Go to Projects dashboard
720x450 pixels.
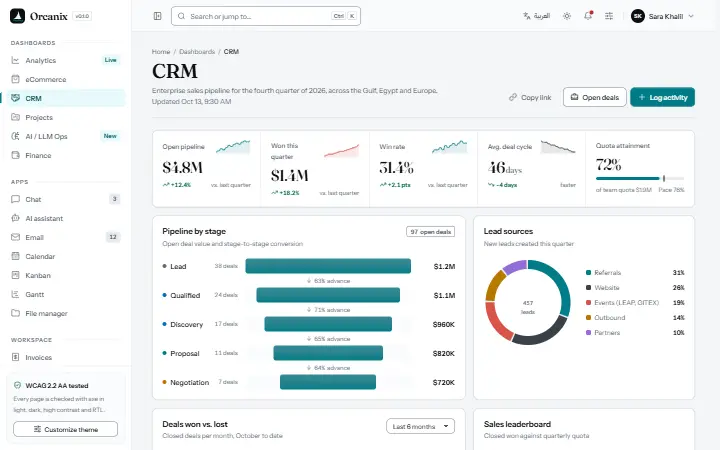pyautogui.click(x=65, y=118)
